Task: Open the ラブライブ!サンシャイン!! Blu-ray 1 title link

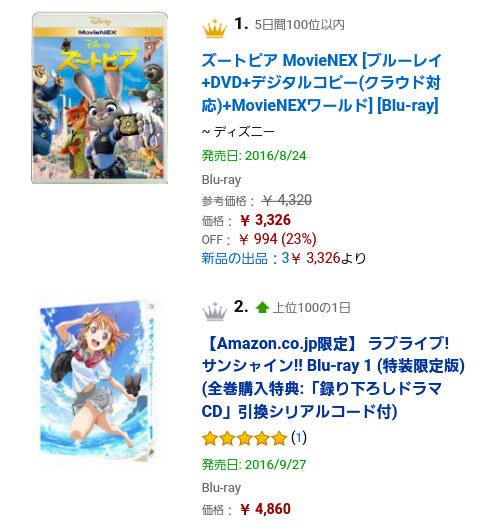Action: pos(333,378)
